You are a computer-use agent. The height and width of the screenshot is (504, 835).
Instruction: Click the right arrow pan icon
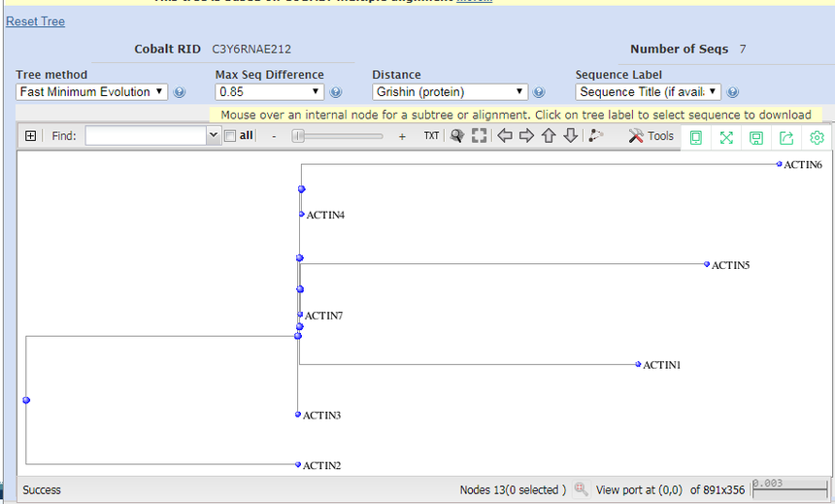tap(526, 137)
